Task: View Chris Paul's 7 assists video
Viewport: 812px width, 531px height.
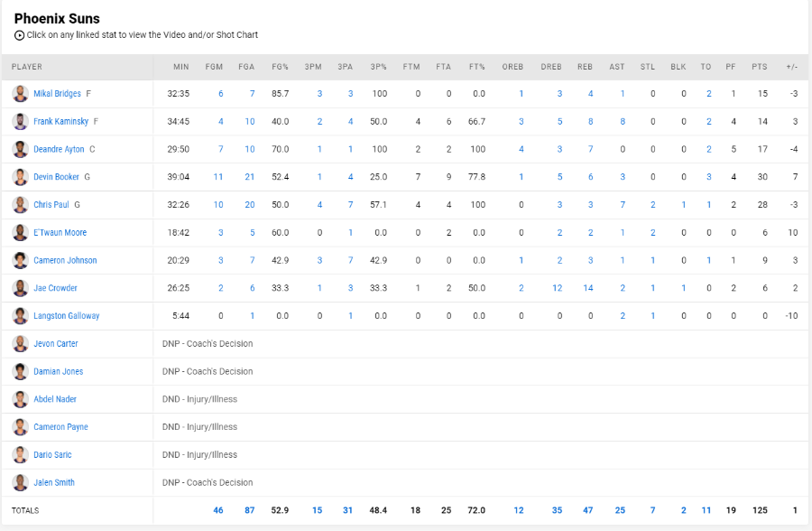Action: pyautogui.click(x=623, y=205)
